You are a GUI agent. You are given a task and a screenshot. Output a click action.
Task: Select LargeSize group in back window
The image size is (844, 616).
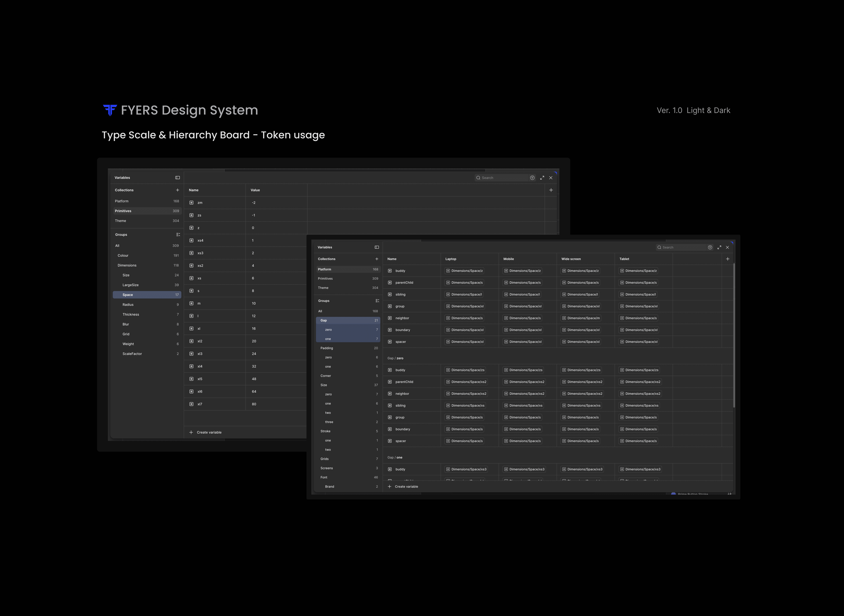[147, 285]
